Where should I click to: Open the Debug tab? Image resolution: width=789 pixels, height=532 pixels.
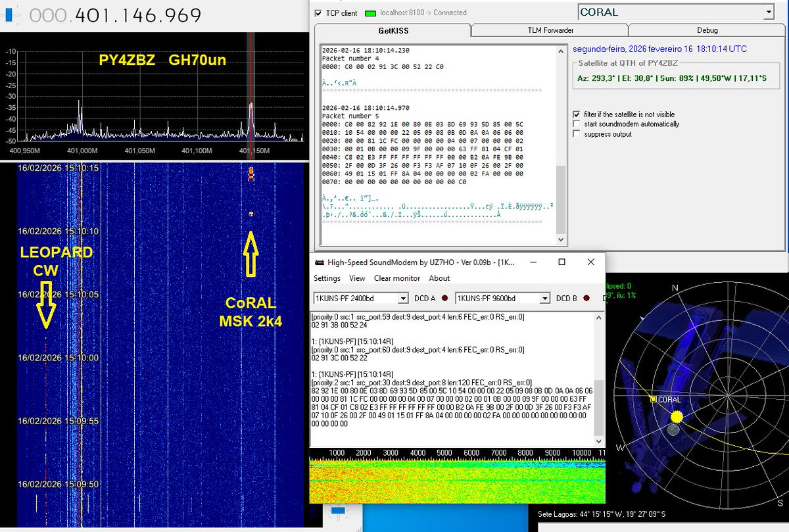point(707,30)
